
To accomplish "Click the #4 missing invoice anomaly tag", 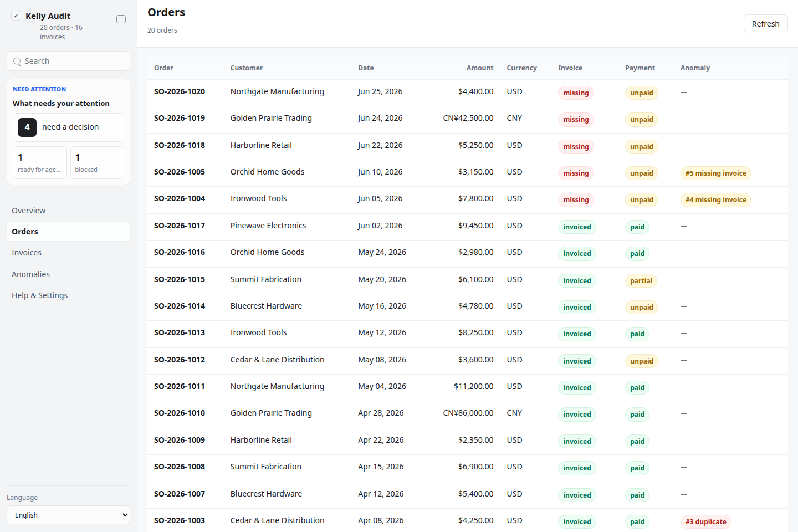I will (715, 200).
